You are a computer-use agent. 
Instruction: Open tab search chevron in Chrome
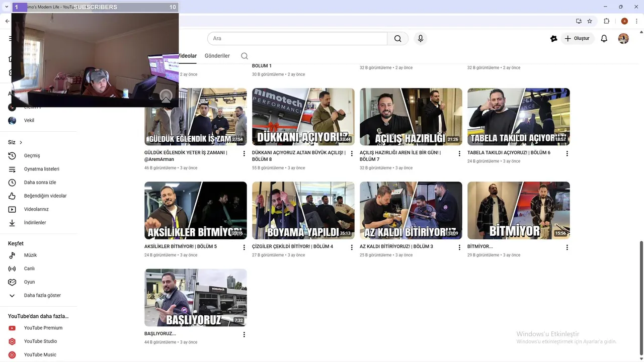click(x=7, y=7)
